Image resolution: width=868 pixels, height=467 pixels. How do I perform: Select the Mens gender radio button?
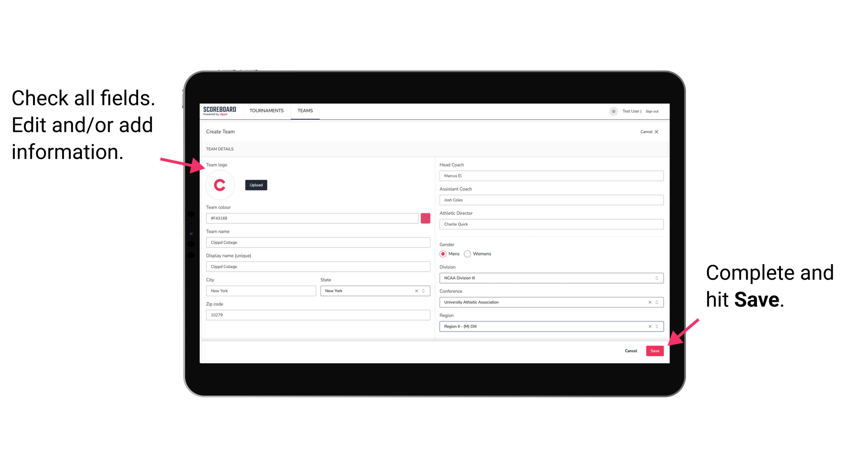click(x=443, y=254)
